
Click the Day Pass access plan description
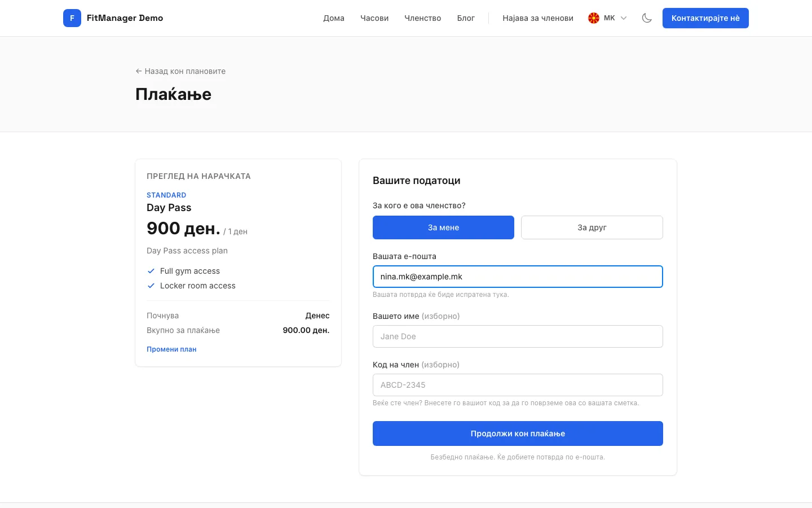tap(187, 251)
